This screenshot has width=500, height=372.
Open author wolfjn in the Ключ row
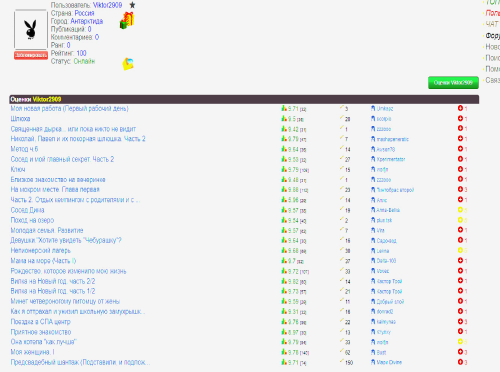point(382,170)
